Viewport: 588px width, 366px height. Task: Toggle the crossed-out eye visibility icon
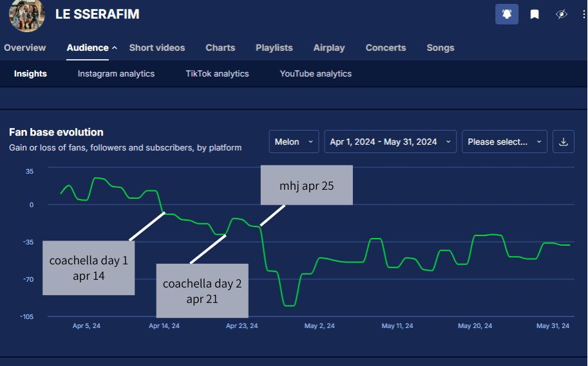(x=561, y=14)
